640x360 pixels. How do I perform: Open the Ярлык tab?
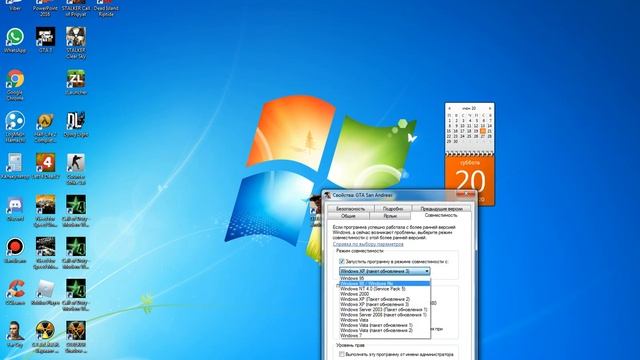390,216
